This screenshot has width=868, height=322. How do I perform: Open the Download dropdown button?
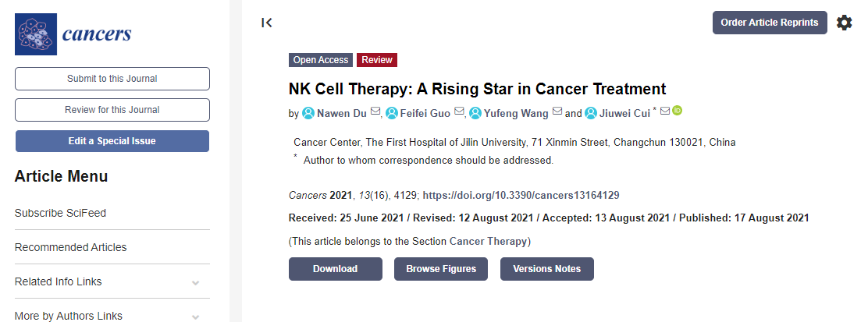click(x=335, y=269)
